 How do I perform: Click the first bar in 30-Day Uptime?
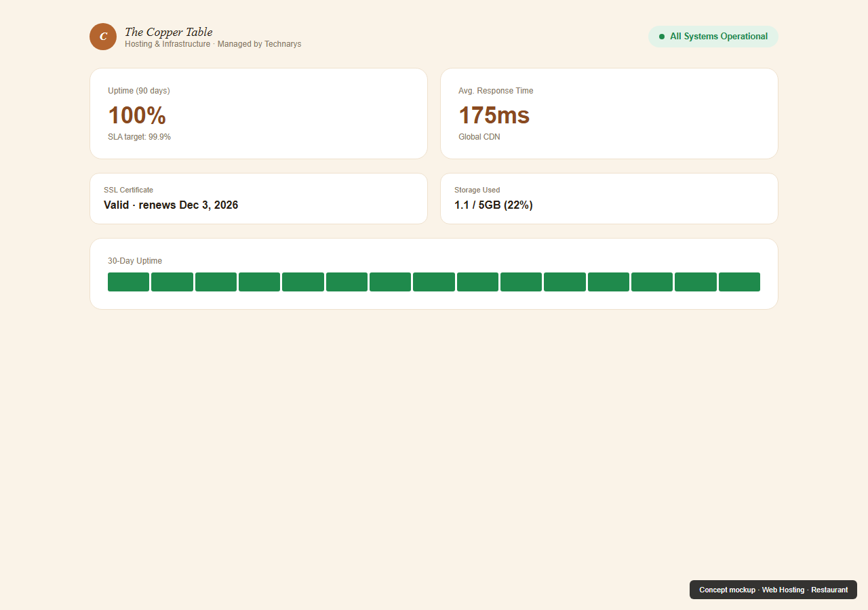(128, 282)
